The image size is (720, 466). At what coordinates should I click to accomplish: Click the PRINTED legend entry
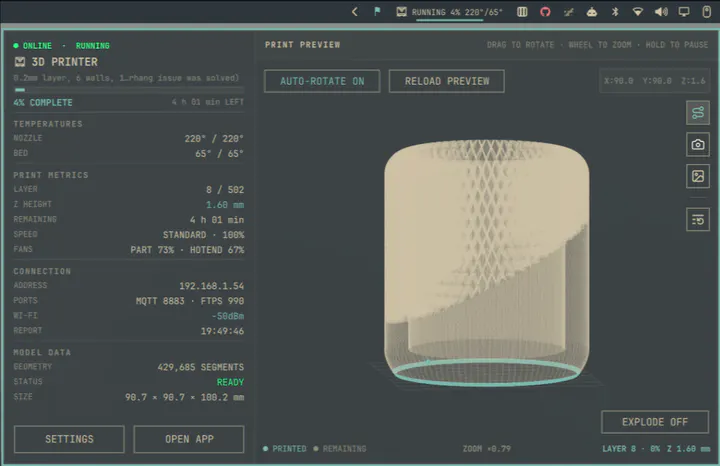(285, 449)
